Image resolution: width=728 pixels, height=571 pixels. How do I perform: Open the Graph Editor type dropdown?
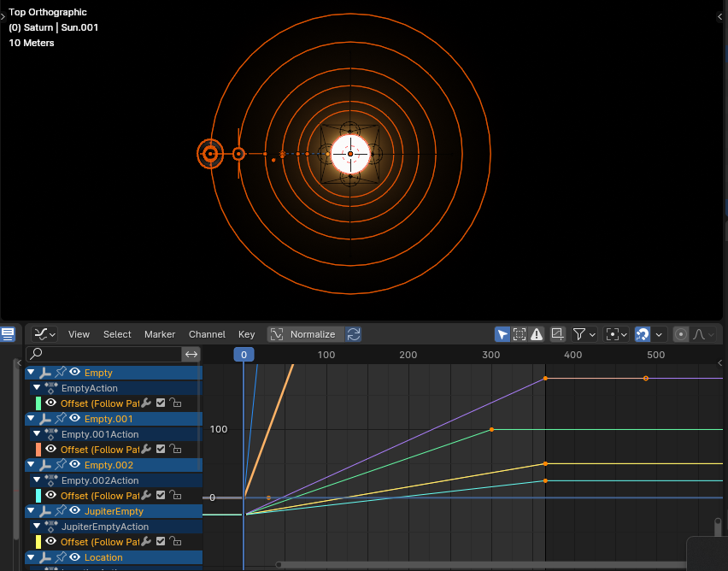pyautogui.click(x=44, y=334)
